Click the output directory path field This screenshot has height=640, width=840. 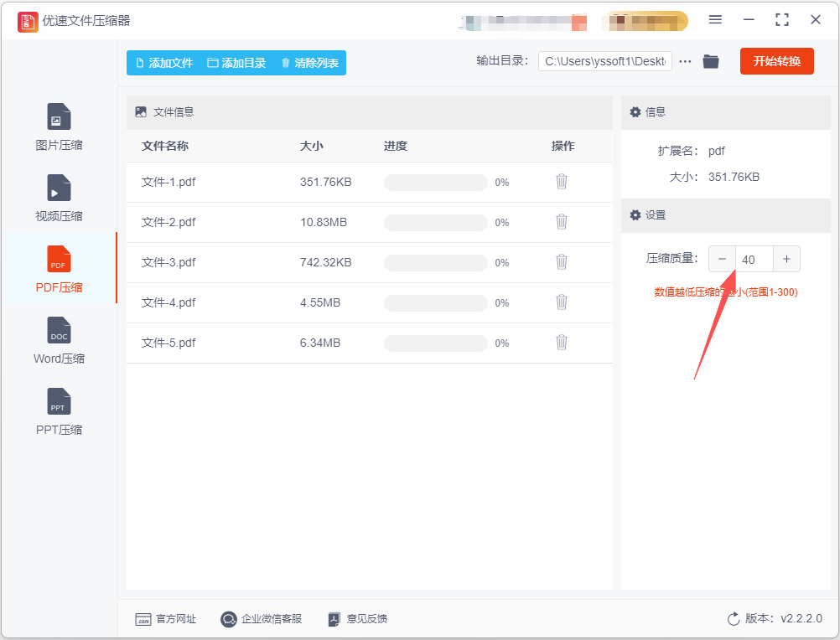(604, 61)
